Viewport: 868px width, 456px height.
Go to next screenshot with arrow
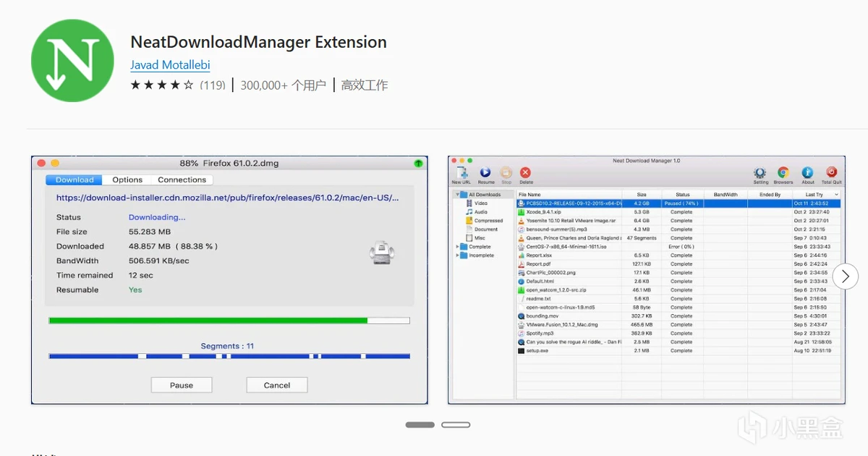tap(845, 276)
